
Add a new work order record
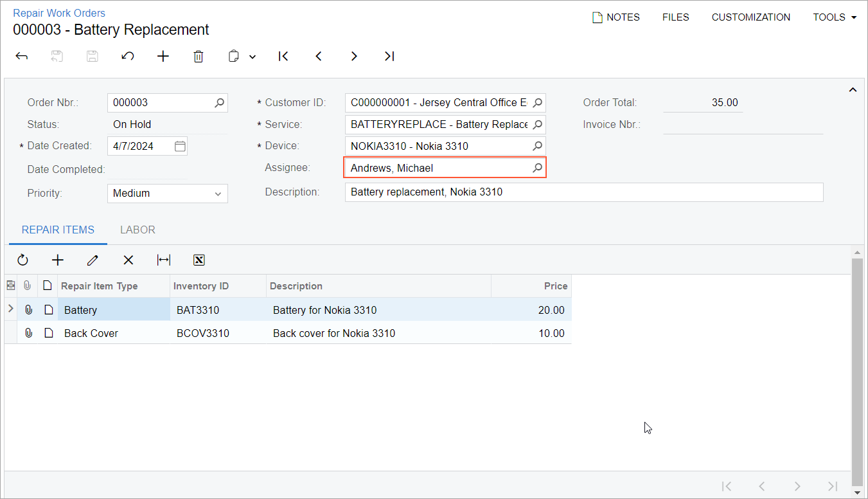(163, 57)
